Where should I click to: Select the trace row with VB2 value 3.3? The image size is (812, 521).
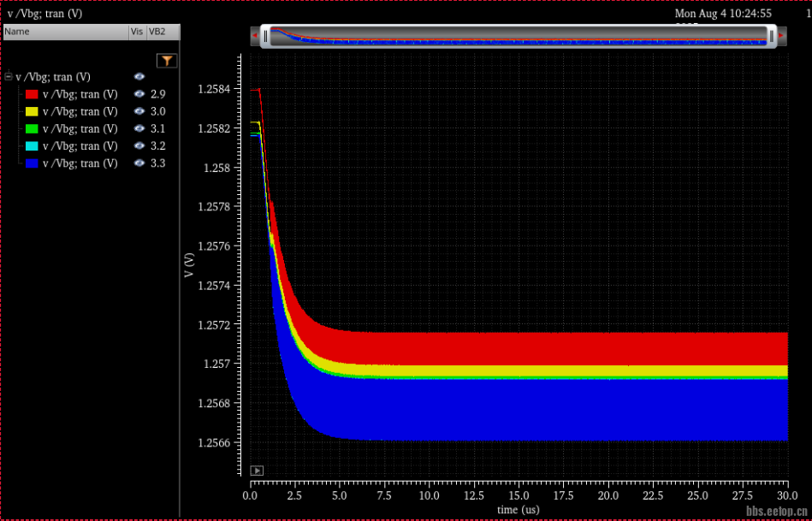(92, 163)
